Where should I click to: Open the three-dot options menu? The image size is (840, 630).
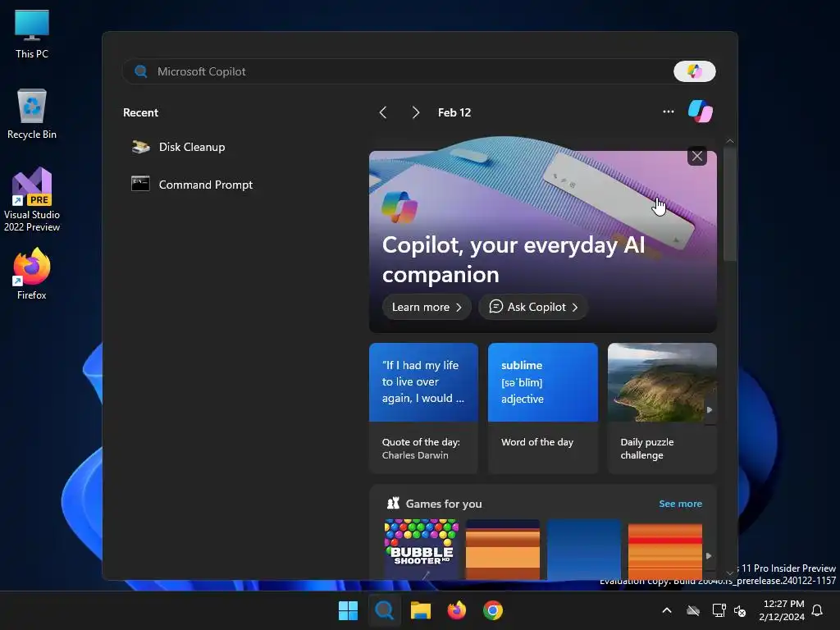click(668, 112)
